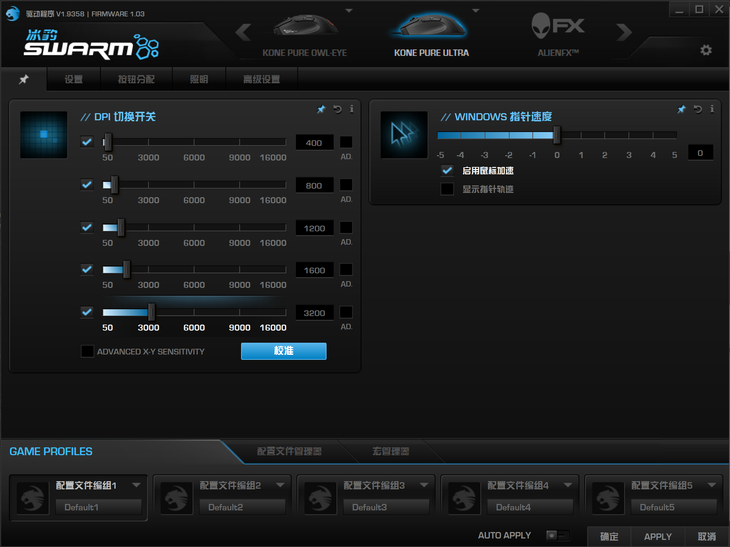The height and width of the screenshot is (547, 730).
Task: Click the profile slot 5 Roccat icon
Action: pos(608,498)
